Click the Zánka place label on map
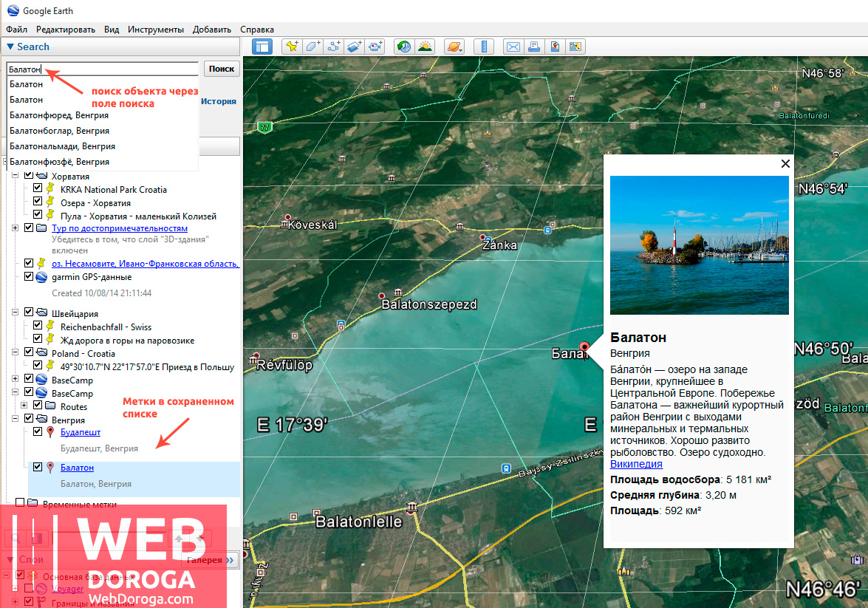 click(499, 245)
